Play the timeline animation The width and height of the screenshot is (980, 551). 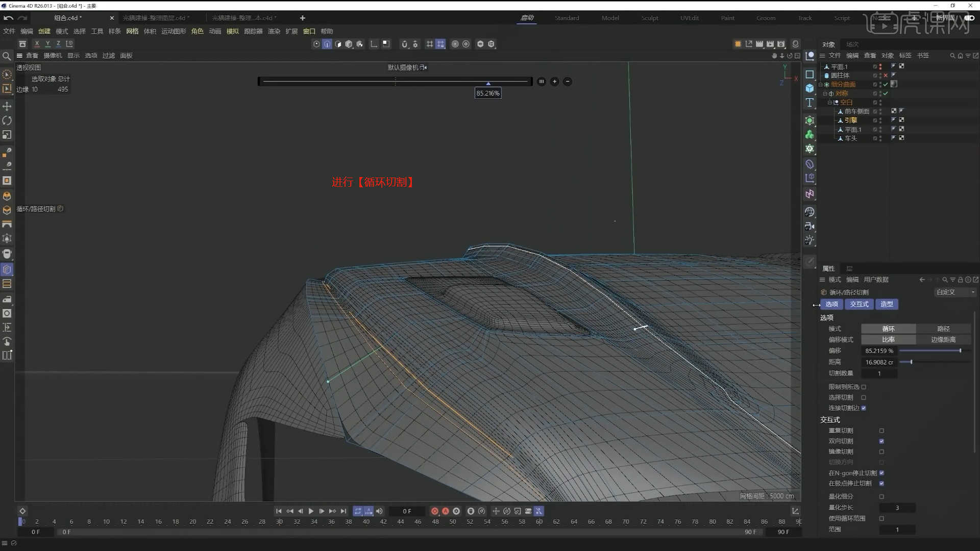[311, 511]
